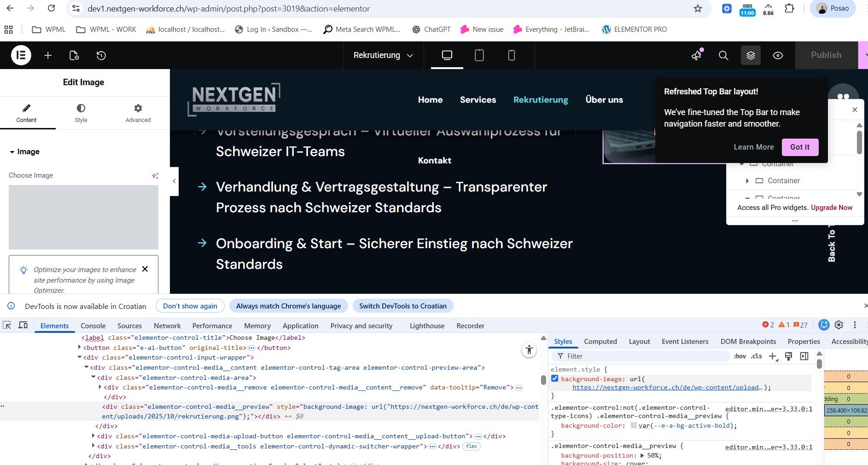Open the Rekrutierung page dropdown
Viewport: 868px width, 465px height.
[x=383, y=55]
